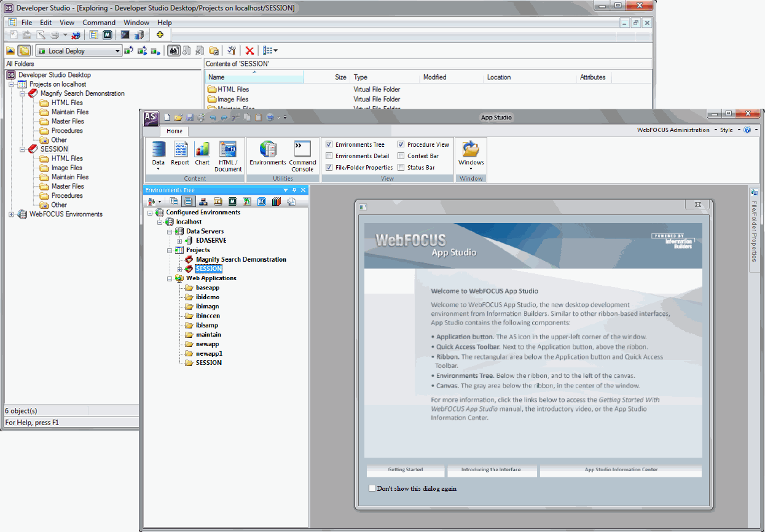Click the Maintain M icon in the Developer Studio toolbar
The image size is (765, 532).
pos(108,35)
